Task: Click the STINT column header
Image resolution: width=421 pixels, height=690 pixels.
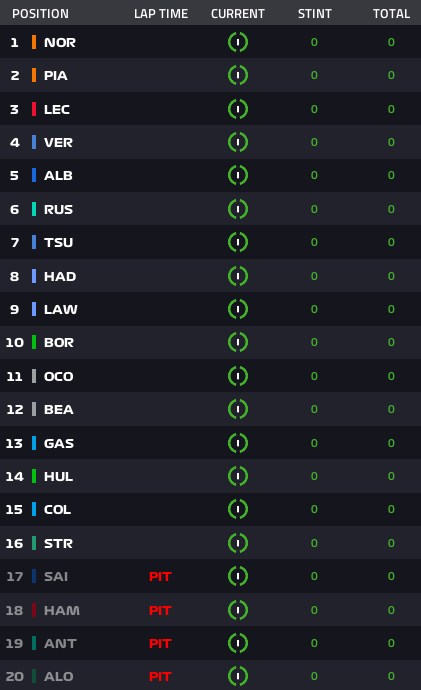Action: 315,14
